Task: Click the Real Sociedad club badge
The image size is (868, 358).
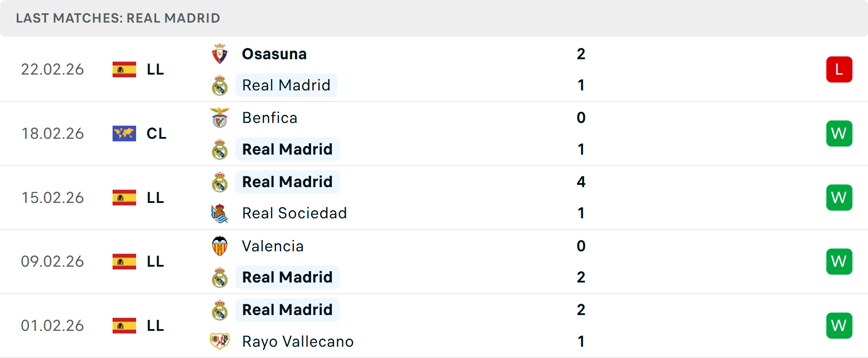Action: (220, 213)
